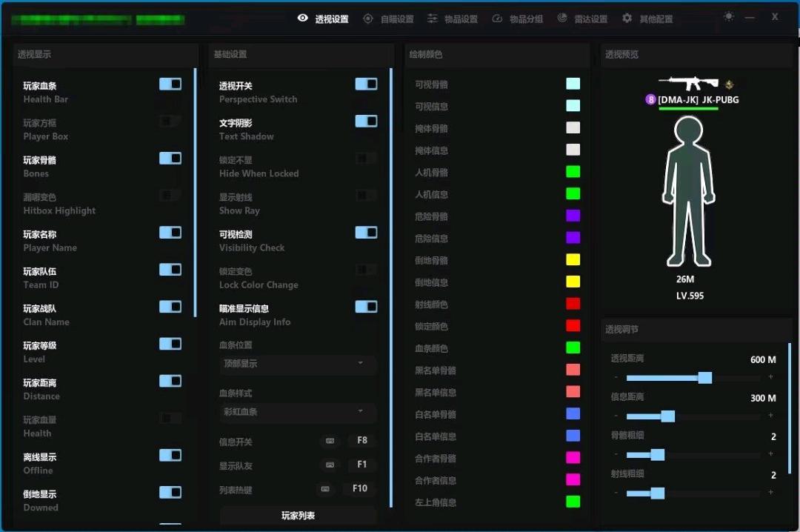Click the plus icon for 射线粗细 slider
This screenshot has height=532, width=800.
click(770, 492)
